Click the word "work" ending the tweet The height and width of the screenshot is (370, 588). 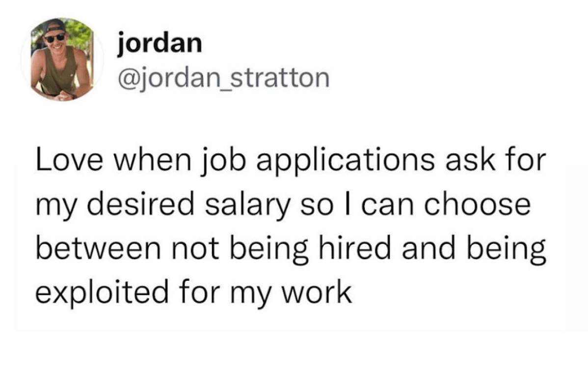point(317,292)
